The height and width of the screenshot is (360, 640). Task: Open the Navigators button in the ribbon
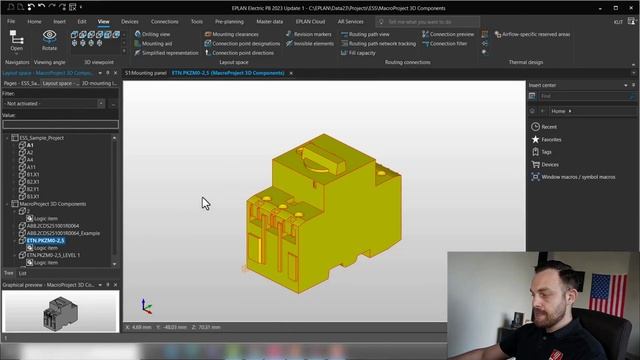[16, 41]
